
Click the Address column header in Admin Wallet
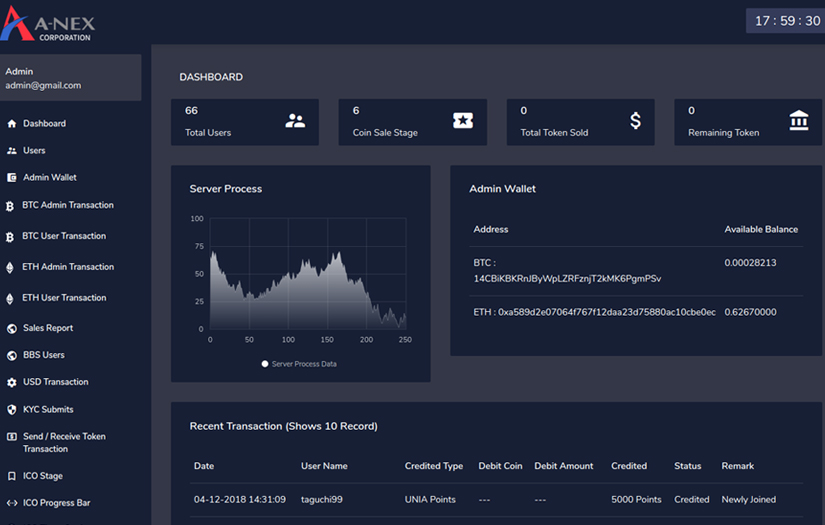tap(491, 229)
